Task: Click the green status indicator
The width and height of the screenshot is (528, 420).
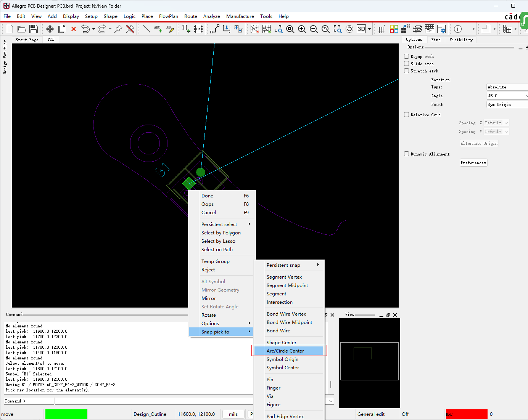Action: coord(66,414)
